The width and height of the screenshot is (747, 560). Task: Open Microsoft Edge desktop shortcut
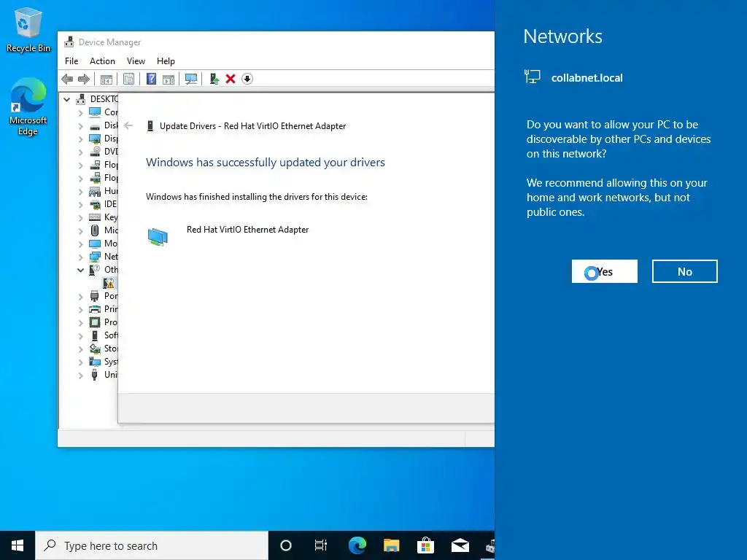28,106
